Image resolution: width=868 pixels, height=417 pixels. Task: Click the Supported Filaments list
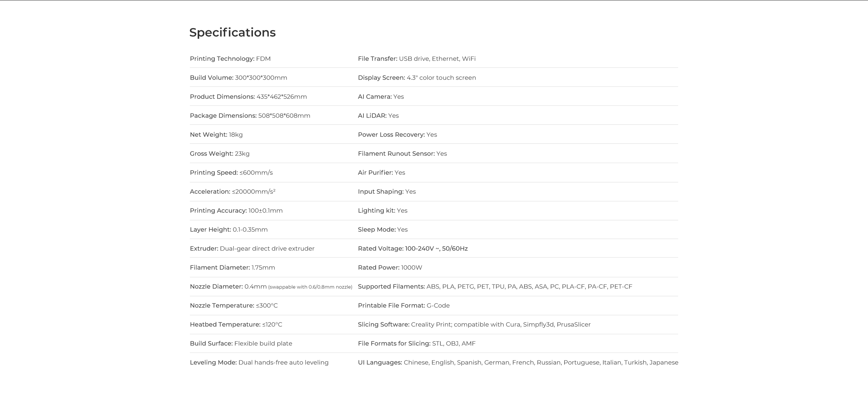495,286
